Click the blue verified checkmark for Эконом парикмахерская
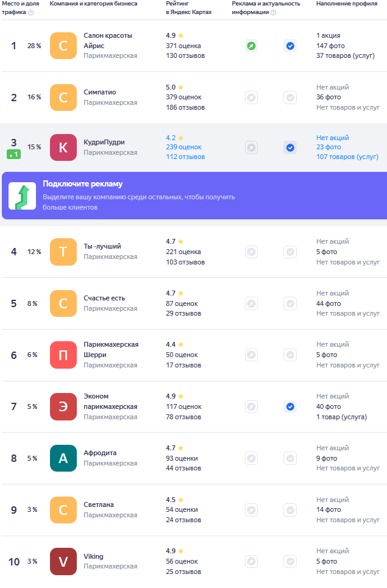This screenshot has height=588, width=387. click(x=290, y=406)
